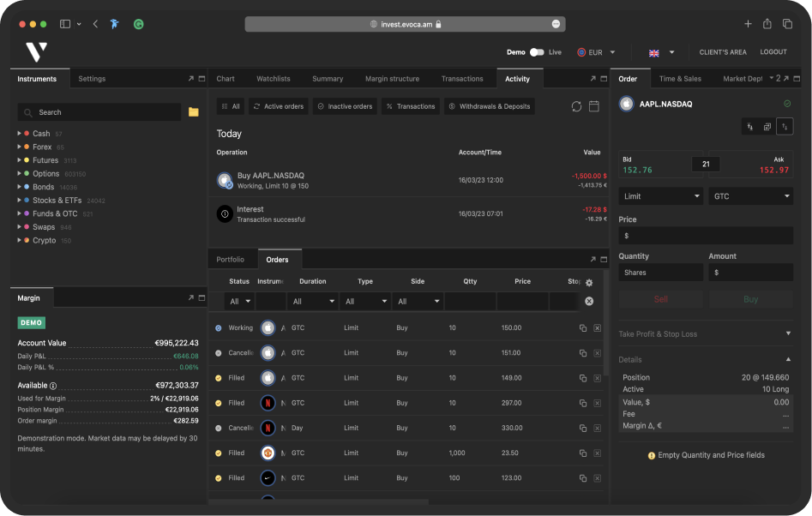812x516 pixels.
Task: Click the Price input field
Action: [x=705, y=236]
